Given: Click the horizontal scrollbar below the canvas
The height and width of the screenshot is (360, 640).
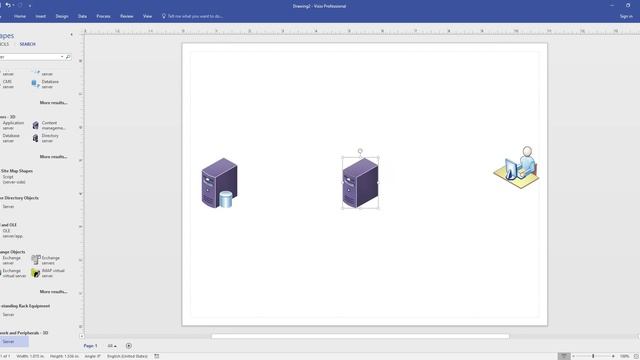Looking at the screenshot, I should pyautogui.click(x=360, y=336).
